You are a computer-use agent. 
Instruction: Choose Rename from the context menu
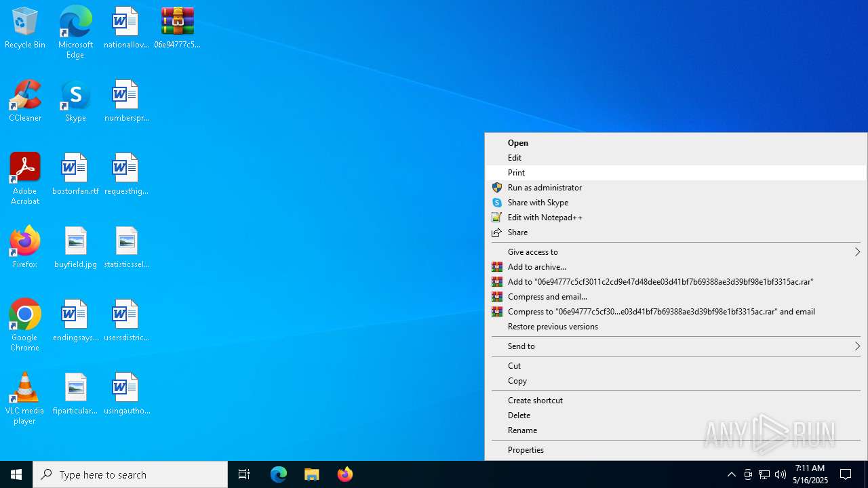point(676,430)
